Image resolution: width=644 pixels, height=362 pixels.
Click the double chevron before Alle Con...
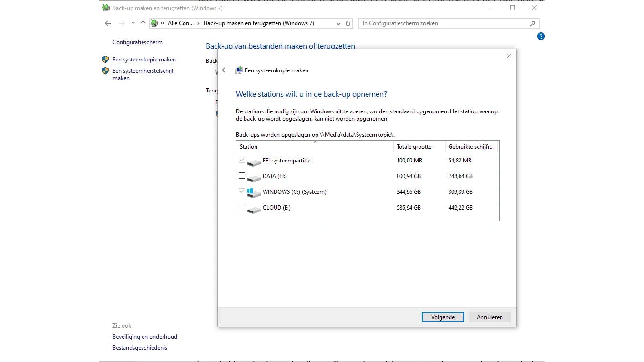coord(163,23)
